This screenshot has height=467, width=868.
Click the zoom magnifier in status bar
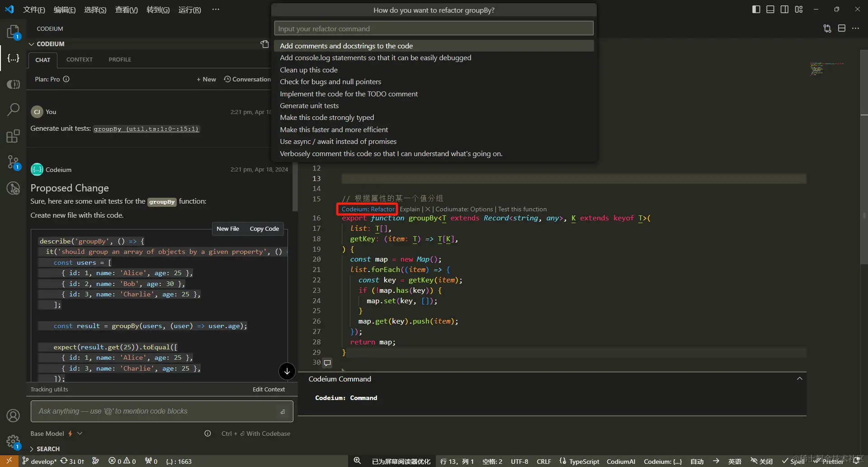click(x=357, y=461)
